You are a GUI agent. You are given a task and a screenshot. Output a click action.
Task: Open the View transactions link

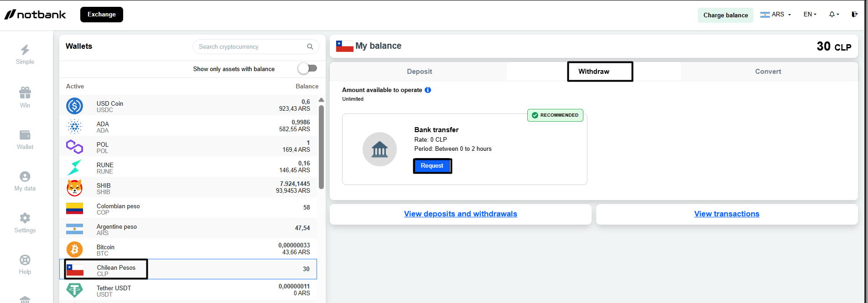point(727,214)
